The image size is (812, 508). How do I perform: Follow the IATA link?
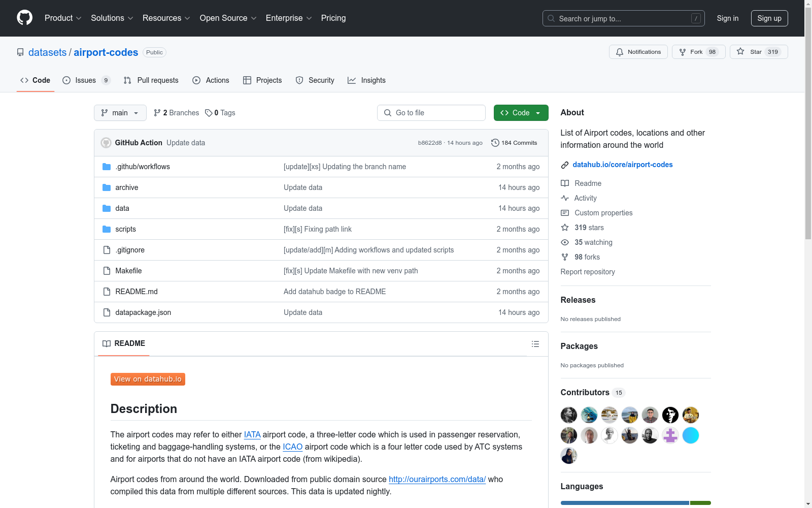[x=252, y=434]
